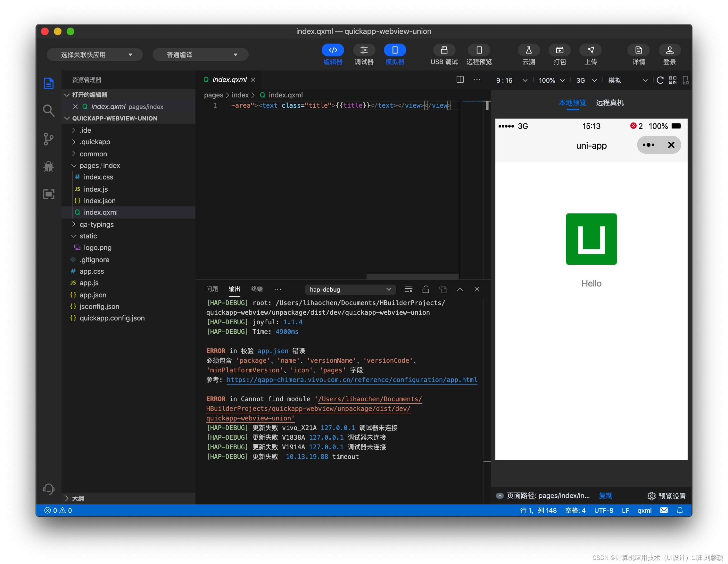Click 复制 to copy the page path
This screenshot has width=728, height=564.
coord(605,496)
